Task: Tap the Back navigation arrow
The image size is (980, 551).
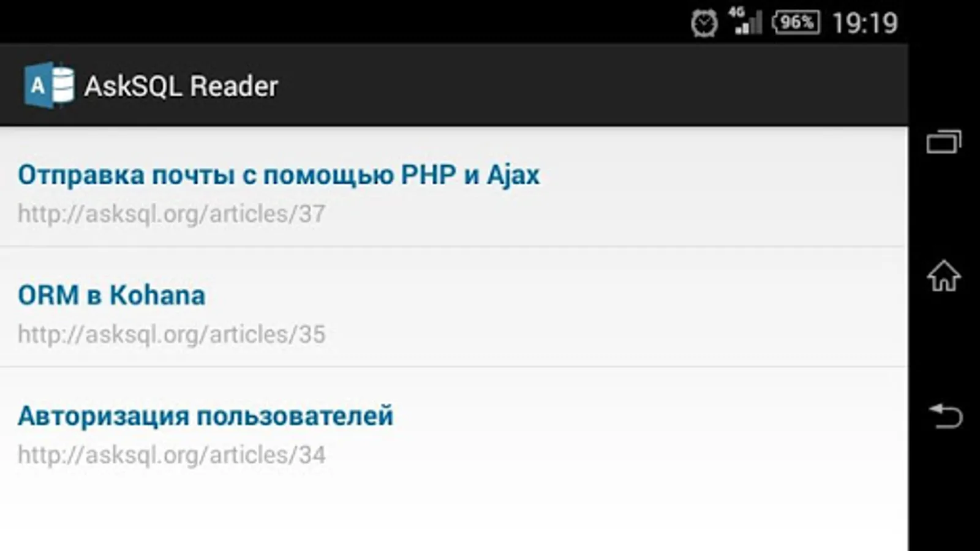Action: [x=945, y=416]
